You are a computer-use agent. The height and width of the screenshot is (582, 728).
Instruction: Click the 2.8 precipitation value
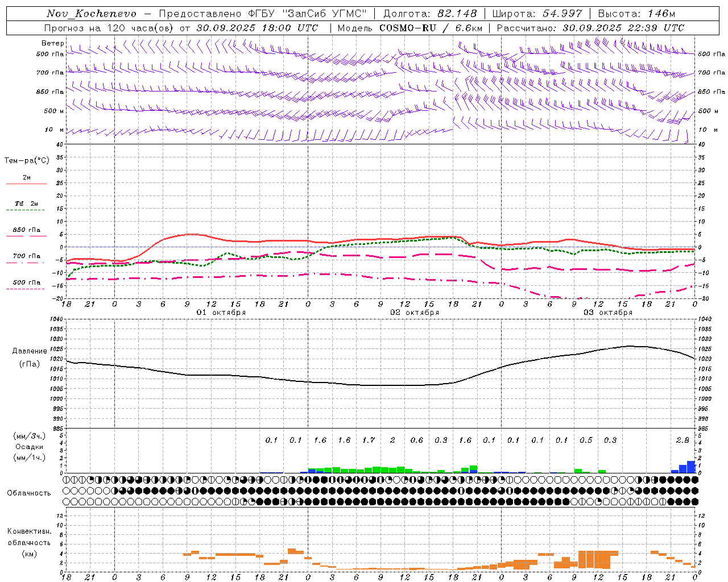[x=682, y=440]
